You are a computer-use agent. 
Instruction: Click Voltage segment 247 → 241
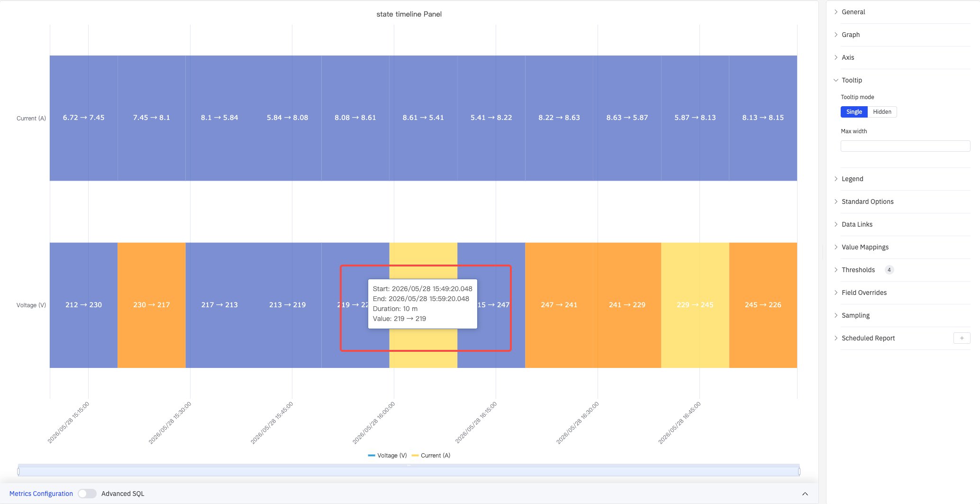point(559,305)
